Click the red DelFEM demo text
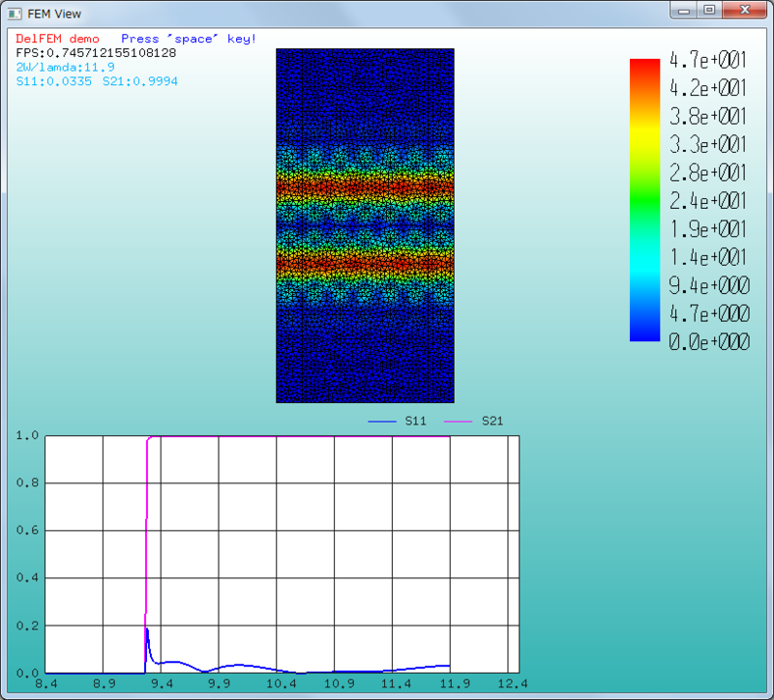Viewport: 774px width, 700px height. click(x=57, y=39)
